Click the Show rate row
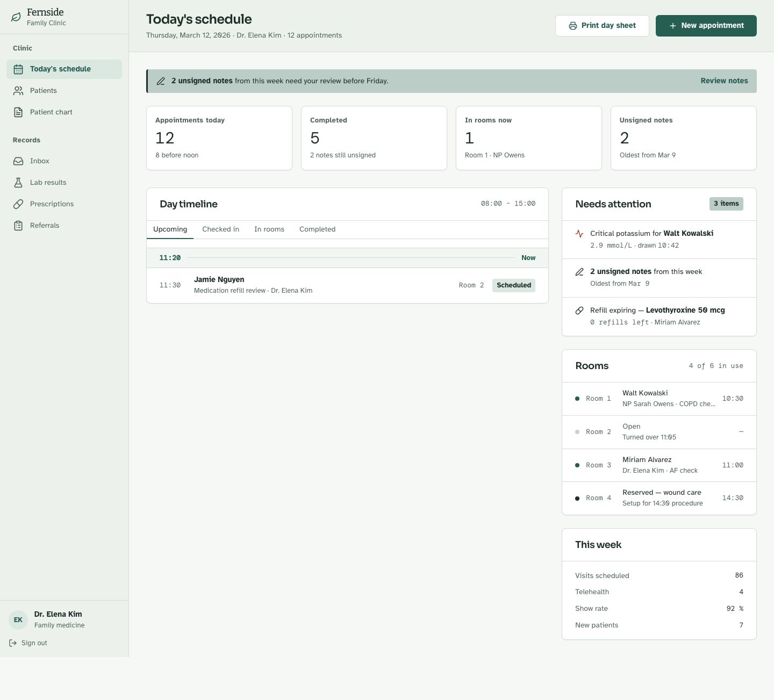 [x=659, y=609]
